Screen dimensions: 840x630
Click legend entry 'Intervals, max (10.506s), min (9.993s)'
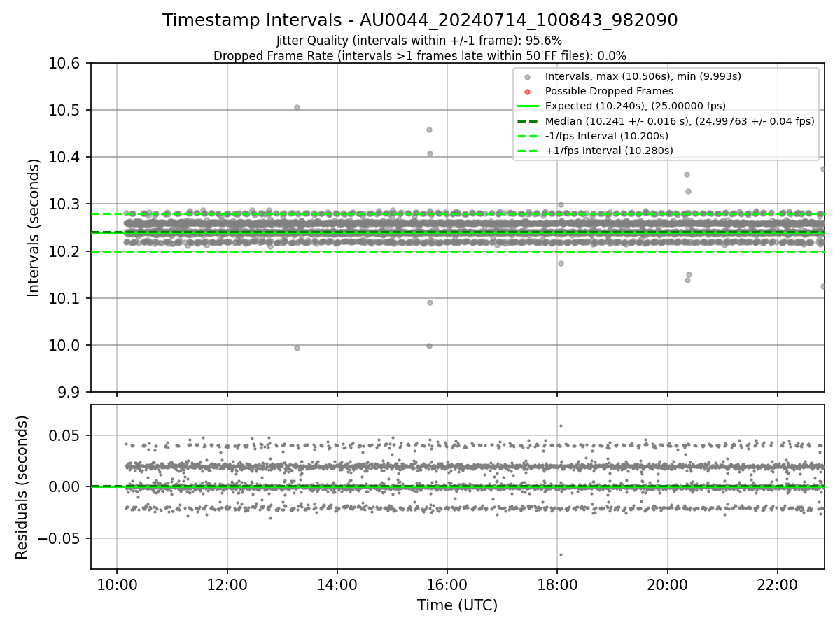click(643, 76)
